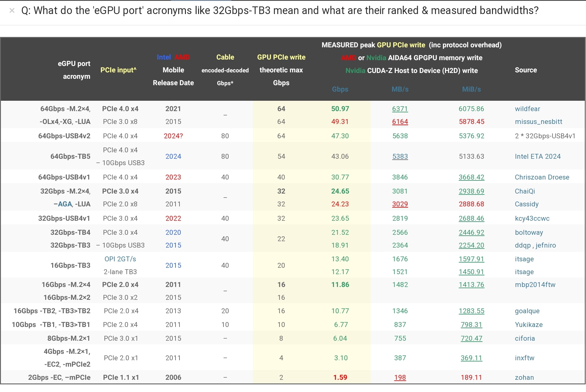Viewport: 586px width, 392px height.
Task: Open the 1413.76 MiB/s result link
Action: point(471,285)
